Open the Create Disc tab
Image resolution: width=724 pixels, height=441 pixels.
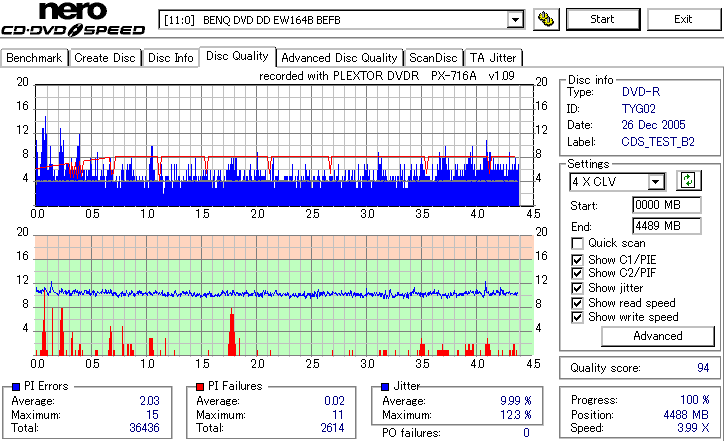pos(105,58)
